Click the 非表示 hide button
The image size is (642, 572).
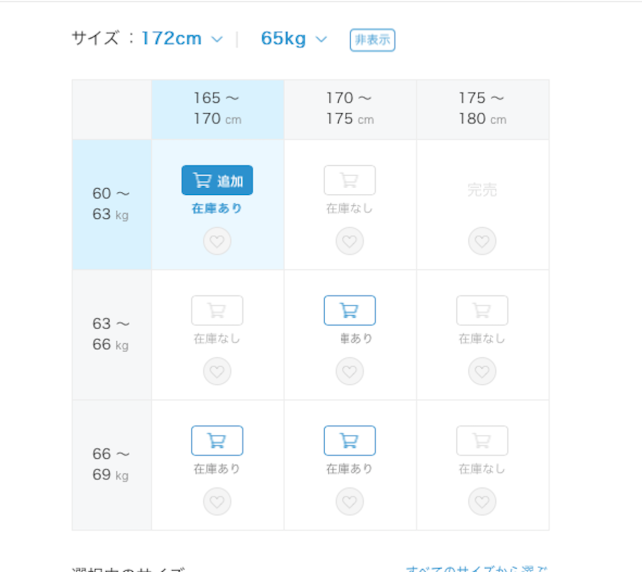(x=372, y=40)
